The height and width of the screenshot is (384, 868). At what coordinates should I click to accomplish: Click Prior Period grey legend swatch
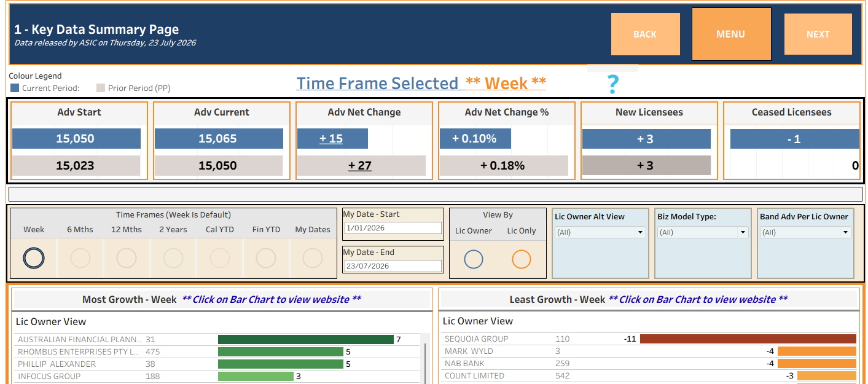pos(101,88)
